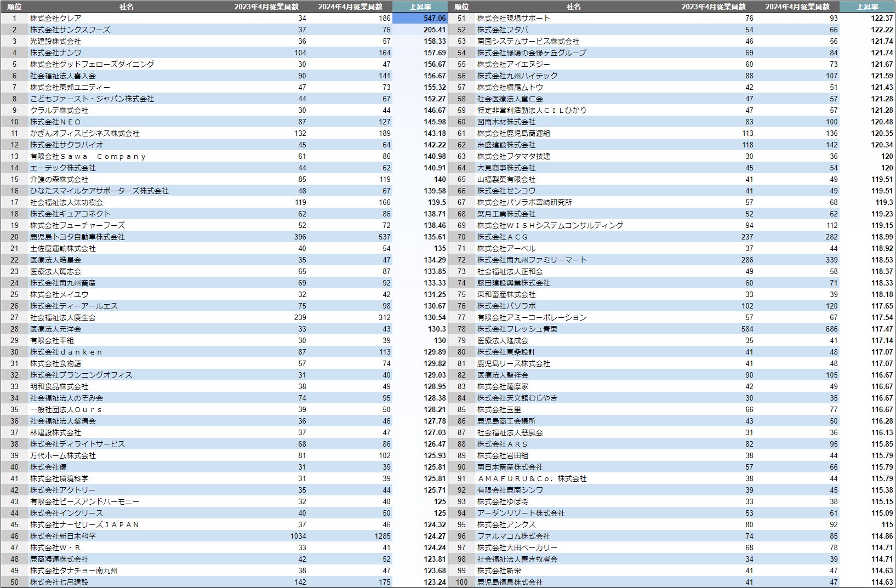The width and height of the screenshot is (896, 588).
Task: Click 株式会社南九州ファミリーマート
Action: 532,260
